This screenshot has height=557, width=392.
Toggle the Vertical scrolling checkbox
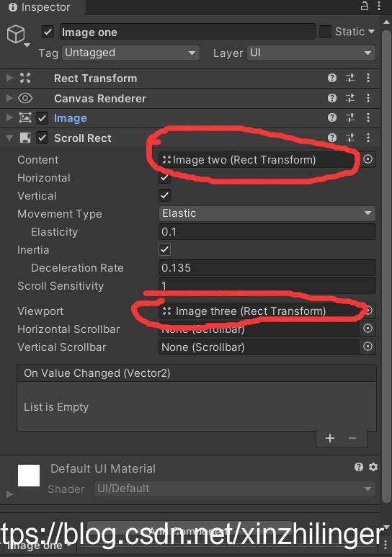(164, 195)
